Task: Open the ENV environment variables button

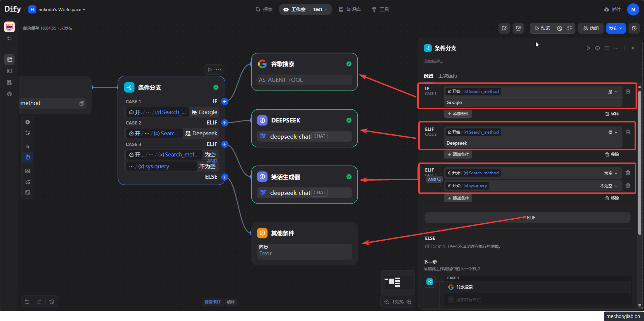Action: (518, 28)
